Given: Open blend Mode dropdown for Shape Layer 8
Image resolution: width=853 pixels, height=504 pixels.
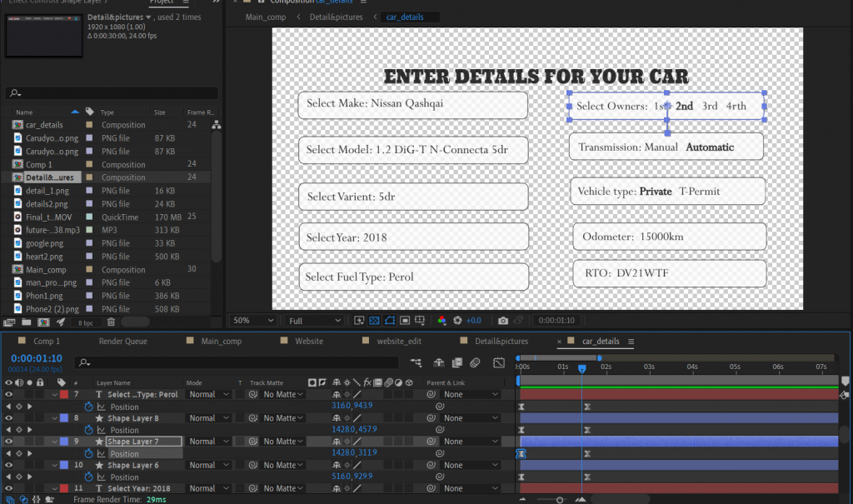Looking at the screenshot, I should coord(209,418).
